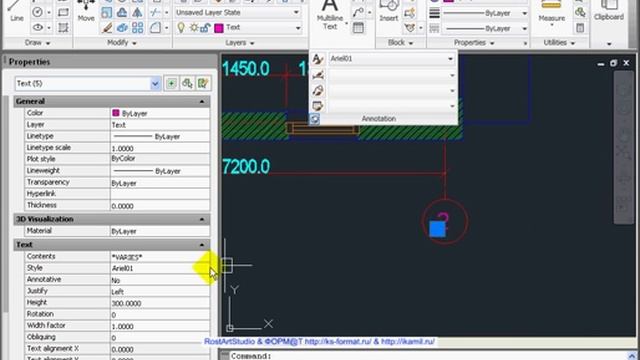Click the circle draw tool icon
640x360 pixels.
click(37, 12)
